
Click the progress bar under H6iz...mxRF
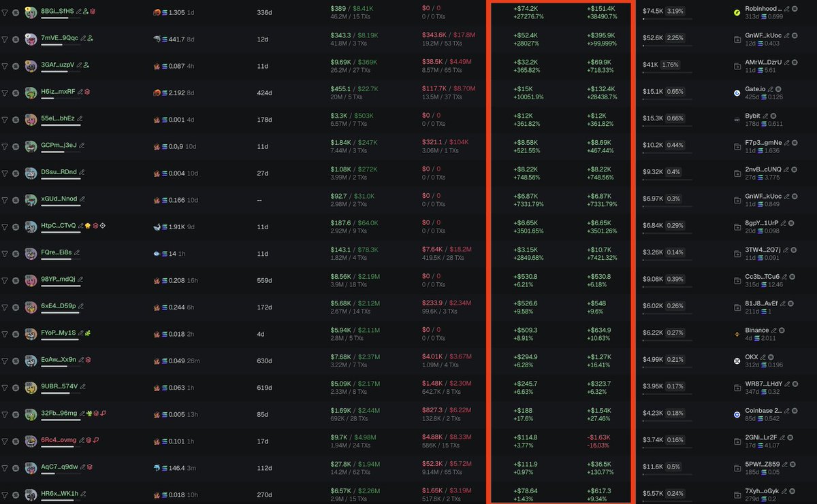[61, 98]
